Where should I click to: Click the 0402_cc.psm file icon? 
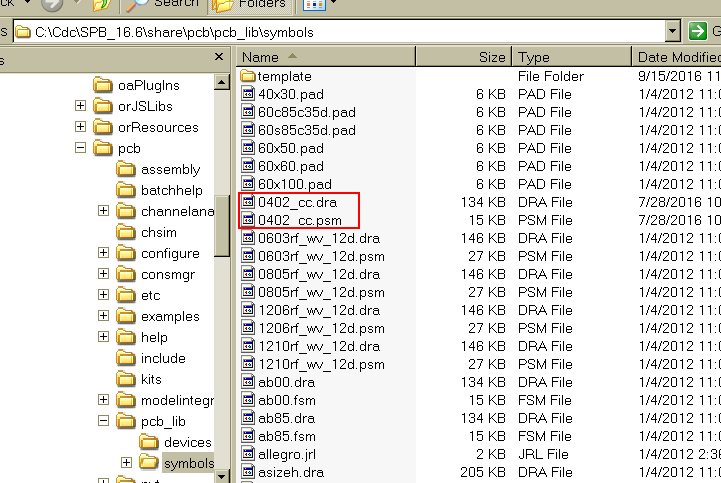[x=248, y=220]
